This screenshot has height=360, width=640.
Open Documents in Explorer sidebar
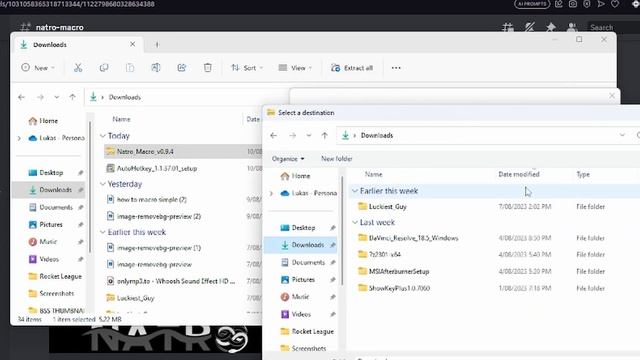56,207
